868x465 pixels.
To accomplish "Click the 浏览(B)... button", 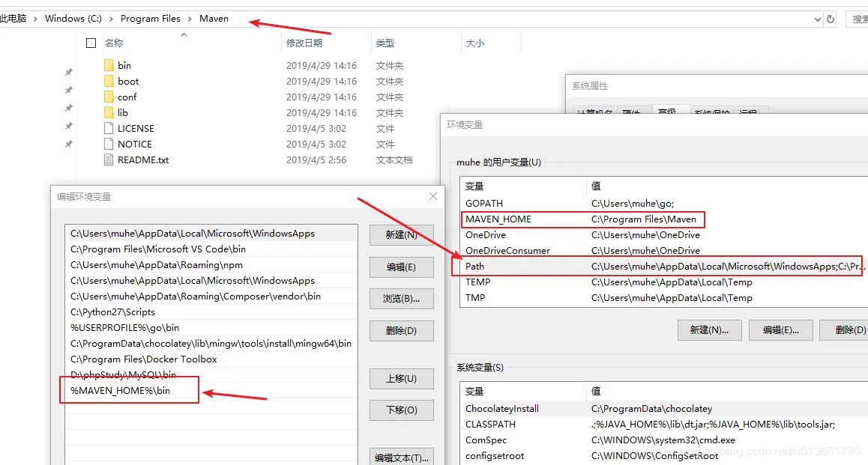I will [401, 299].
